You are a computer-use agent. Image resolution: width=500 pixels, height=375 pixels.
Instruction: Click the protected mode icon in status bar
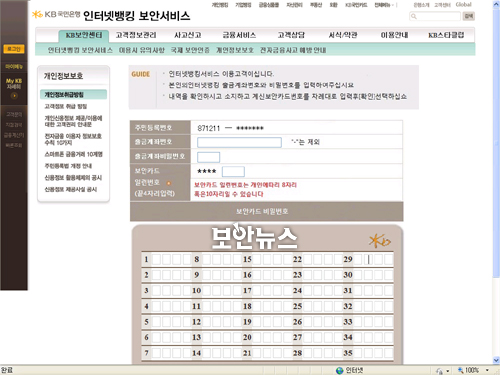click(439, 371)
